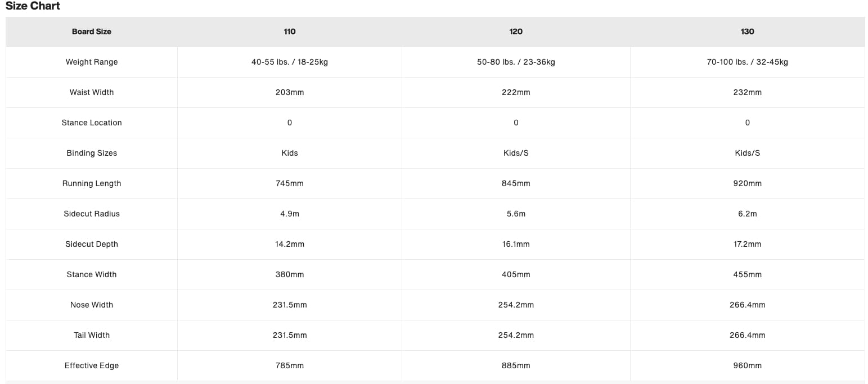This screenshot has width=868, height=384.
Task: Click the Size Chart heading
Action: [33, 6]
